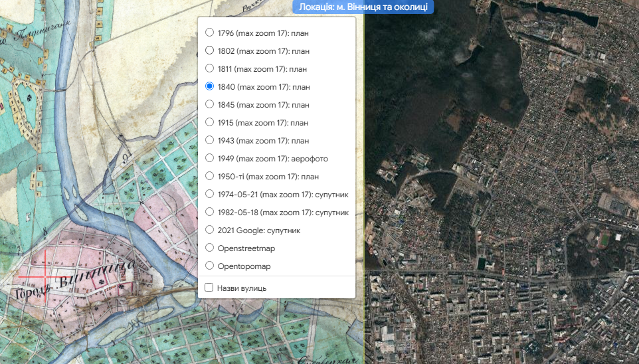The image size is (639, 364).
Task: Choose the 1811 plan layer
Action: click(x=209, y=68)
